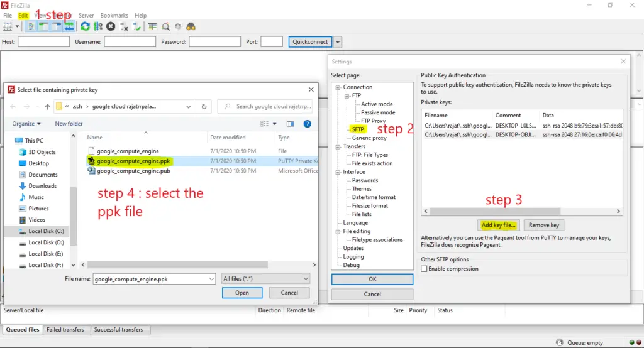The width and height of the screenshot is (644, 348).
Task: Select google_compute_engine.pub file
Action: (133, 171)
